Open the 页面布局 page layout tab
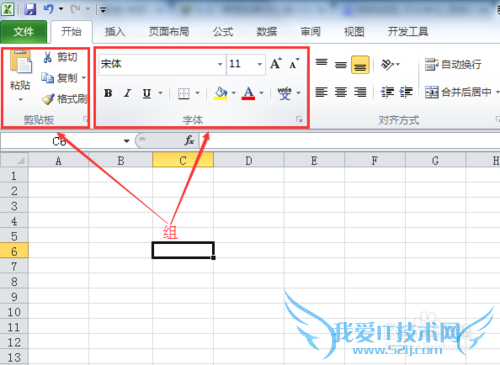Screen dimensions: 500x365 (169, 32)
